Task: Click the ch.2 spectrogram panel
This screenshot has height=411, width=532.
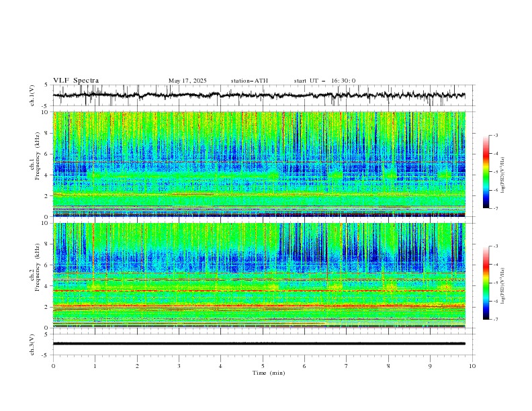Action: [259, 275]
